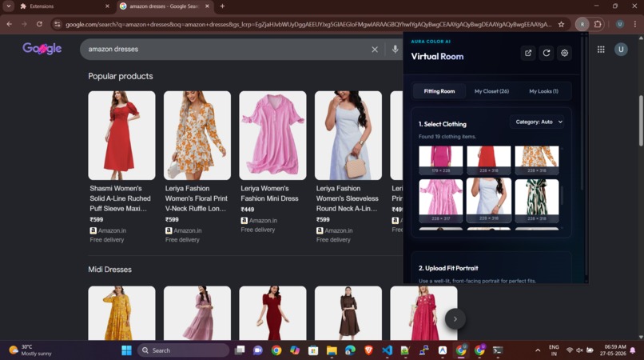
Task: Close the amazon dresses browser tab
Action: [x=207, y=6]
